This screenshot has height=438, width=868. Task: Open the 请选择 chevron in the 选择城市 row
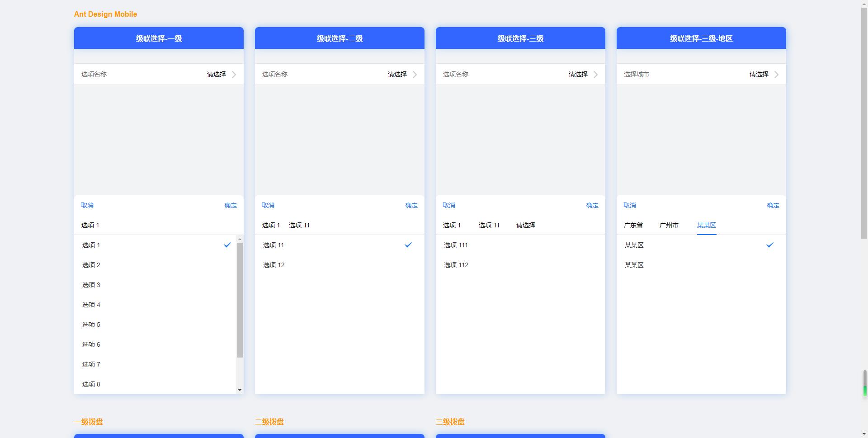[x=776, y=75]
